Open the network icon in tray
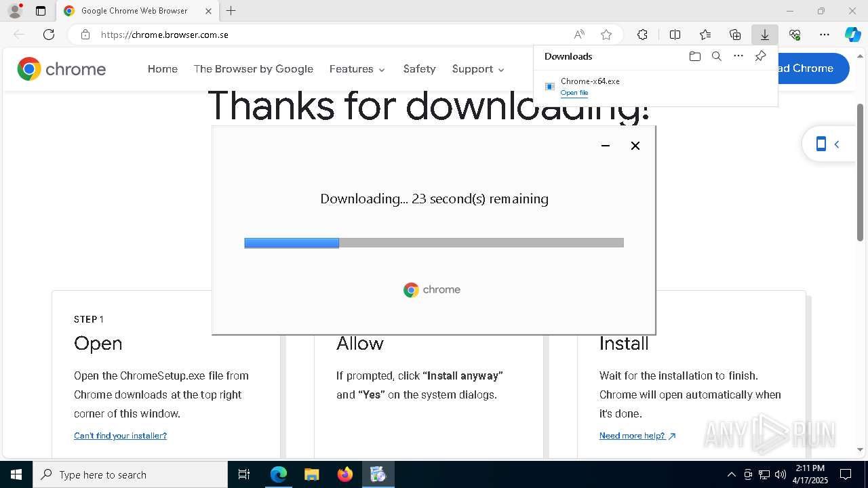This screenshot has width=868, height=488. pyautogui.click(x=764, y=474)
